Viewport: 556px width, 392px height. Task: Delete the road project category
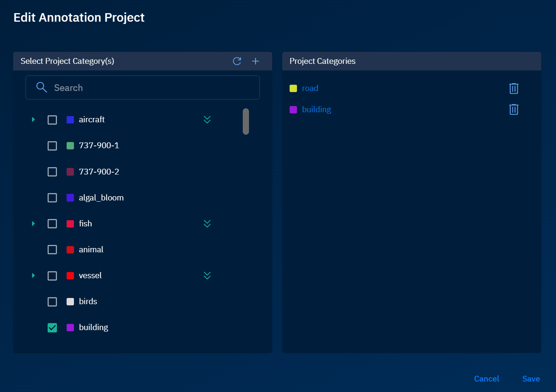(513, 89)
